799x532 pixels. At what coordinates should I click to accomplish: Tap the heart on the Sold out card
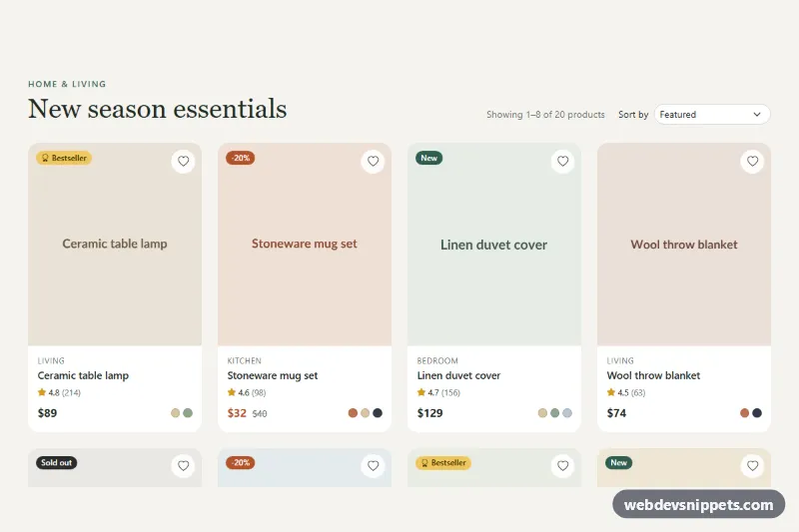click(x=183, y=466)
